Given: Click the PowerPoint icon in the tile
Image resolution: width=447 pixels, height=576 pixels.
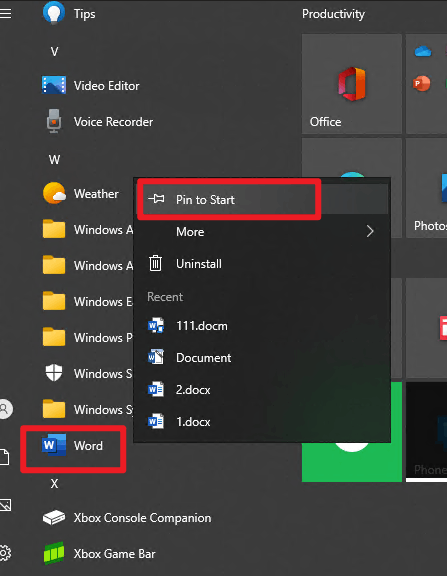Looking at the screenshot, I should click(x=421, y=83).
